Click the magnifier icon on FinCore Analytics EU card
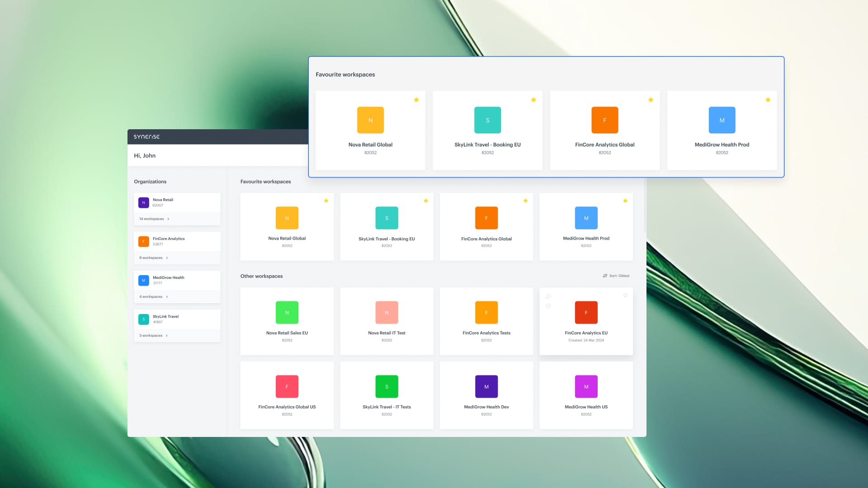The height and width of the screenshot is (488, 868). 549,296
